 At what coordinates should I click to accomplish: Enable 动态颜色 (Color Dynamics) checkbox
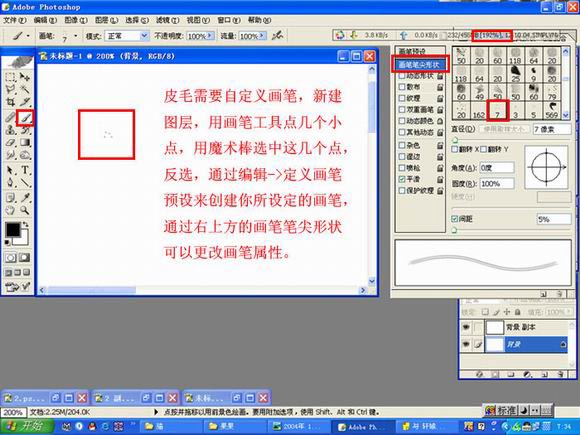click(402, 121)
